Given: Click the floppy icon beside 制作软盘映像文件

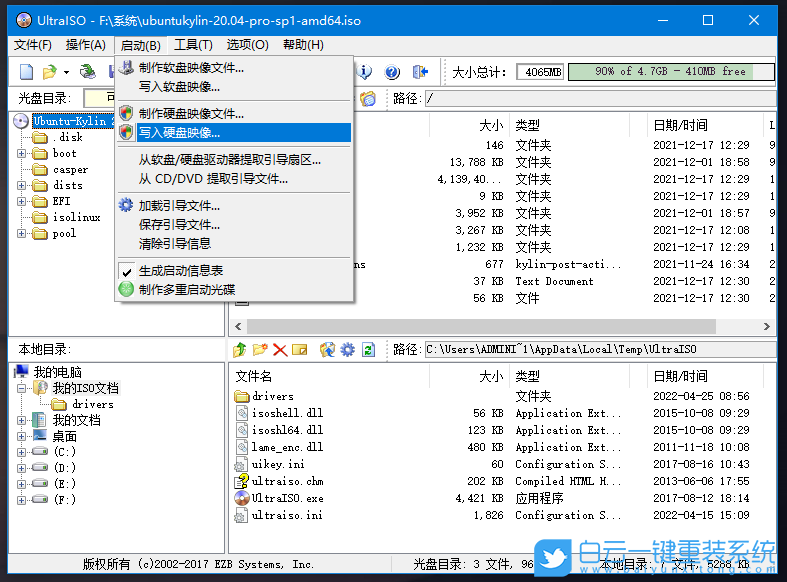Looking at the screenshot, I should click(x=126, y=67).
